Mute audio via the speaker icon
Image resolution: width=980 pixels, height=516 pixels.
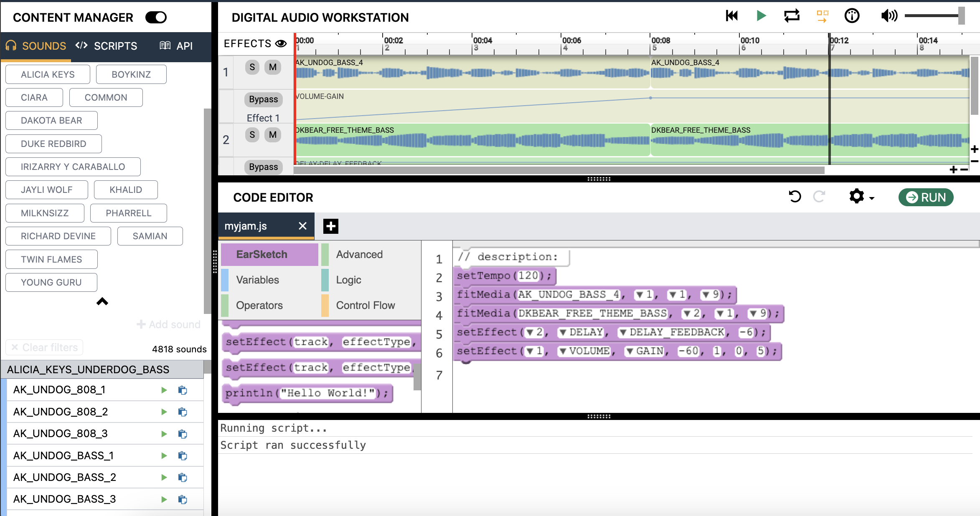pyautogui.click(x=889, y=16)
